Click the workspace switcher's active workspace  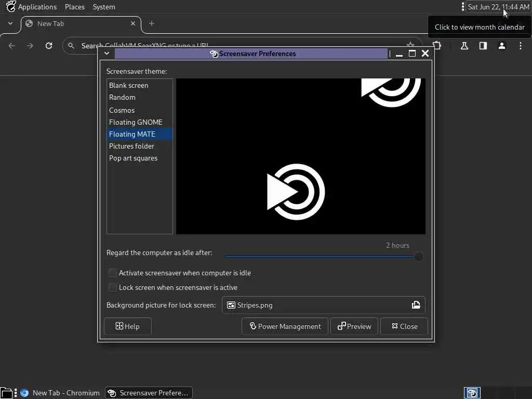pos(472,393)
